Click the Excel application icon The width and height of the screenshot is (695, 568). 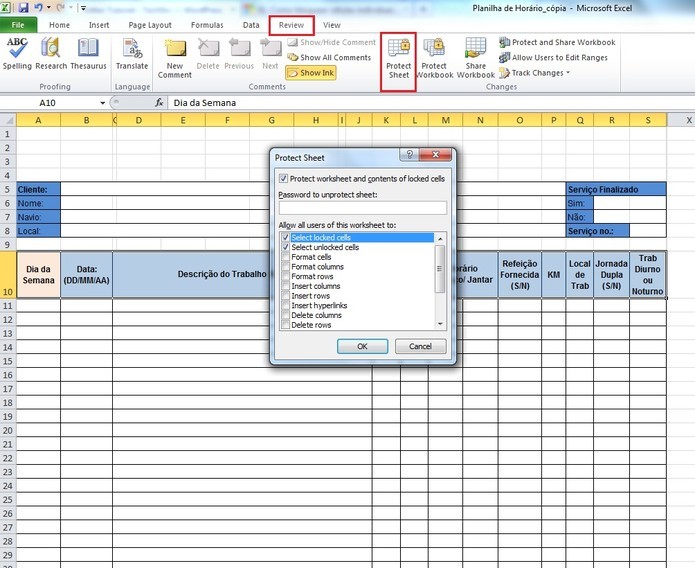click(x=6, y=8)
